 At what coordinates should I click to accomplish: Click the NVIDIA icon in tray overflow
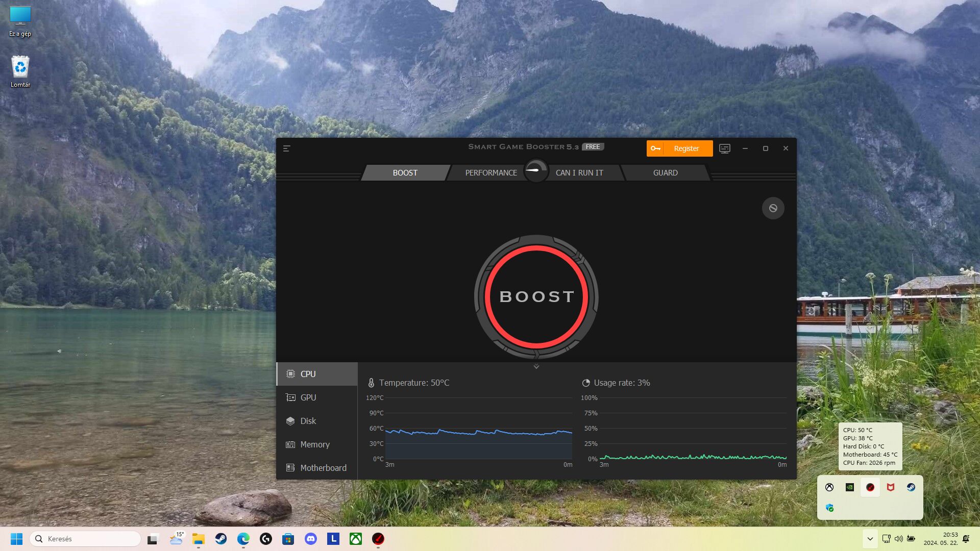click(x=849, y=487)
